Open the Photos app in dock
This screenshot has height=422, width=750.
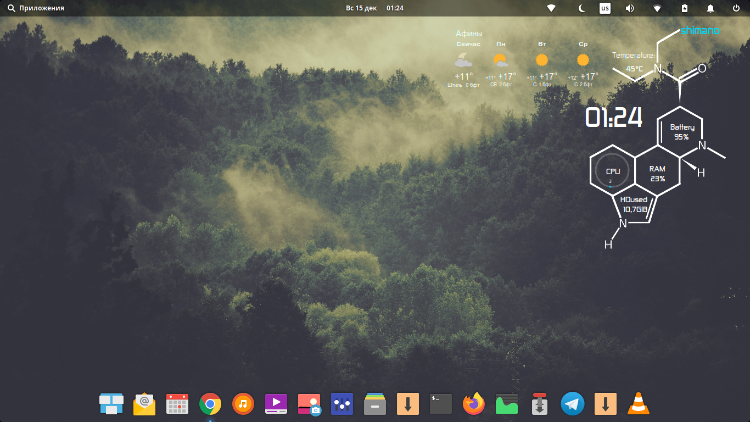tap(308, 404)
